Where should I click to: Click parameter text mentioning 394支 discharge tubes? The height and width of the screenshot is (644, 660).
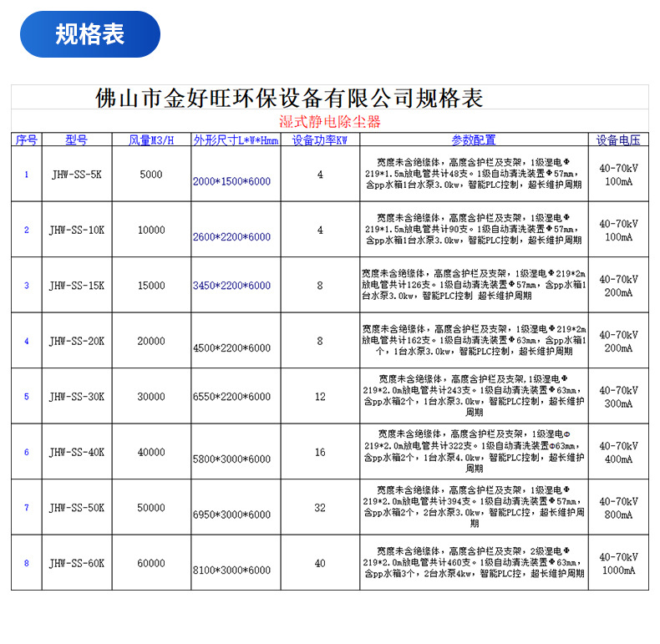coord(474,507)
